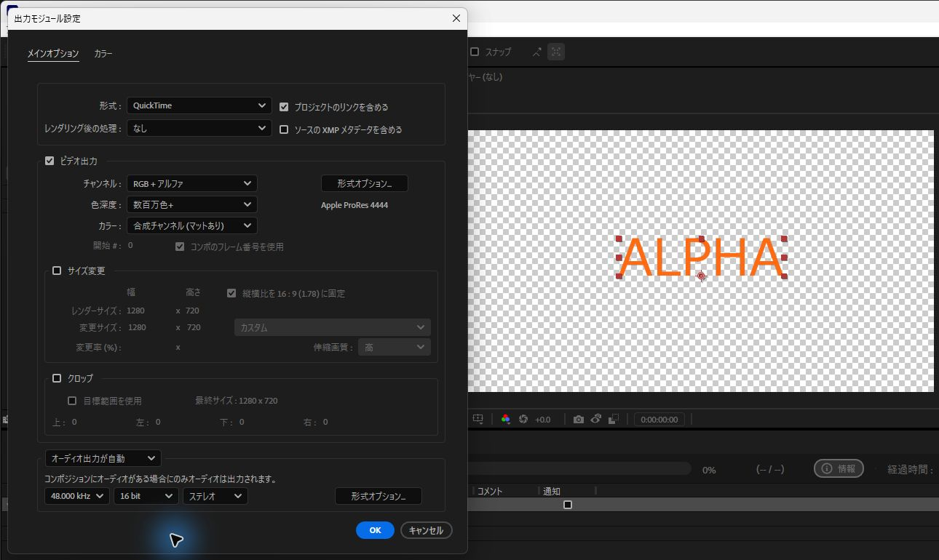Click the 目標範囲を使用 checkbox
This screenshot has height=560, width=939.
72,401
